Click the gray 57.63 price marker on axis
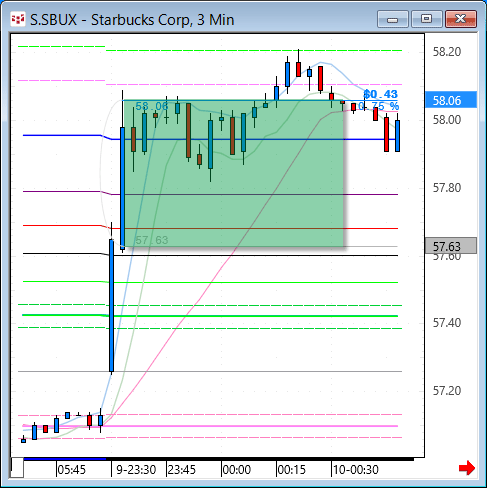487x488 pixels. 451,246
